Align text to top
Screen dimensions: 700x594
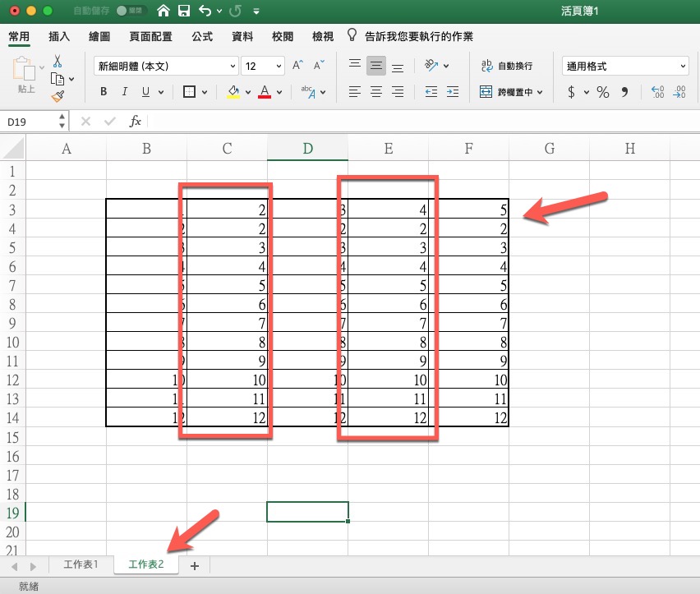(x=355, y=66)
